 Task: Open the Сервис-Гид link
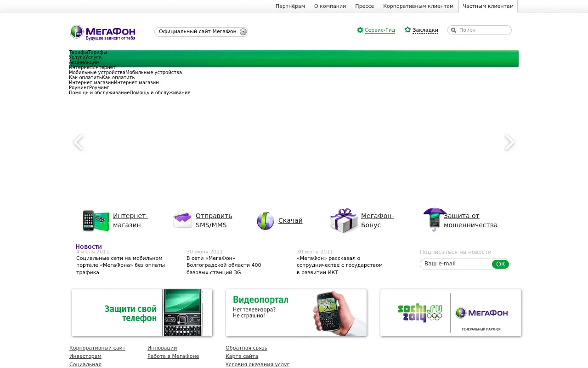pos(380,30)
